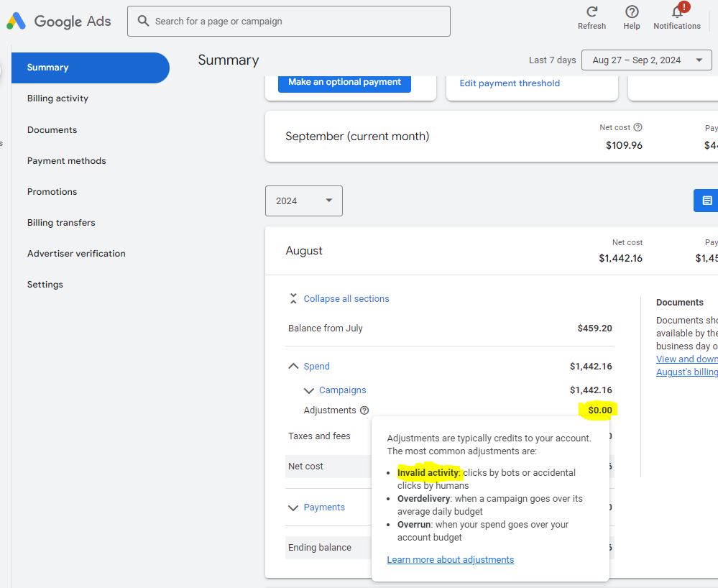718x588 pixels.
Task: Click the Ending balance row label
Action: 320,548
